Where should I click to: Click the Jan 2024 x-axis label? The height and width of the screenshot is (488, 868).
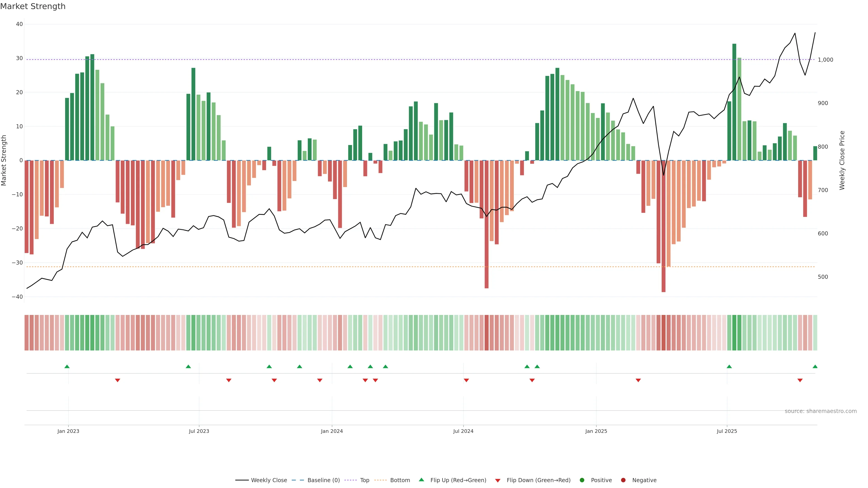[x=332, y=431]
